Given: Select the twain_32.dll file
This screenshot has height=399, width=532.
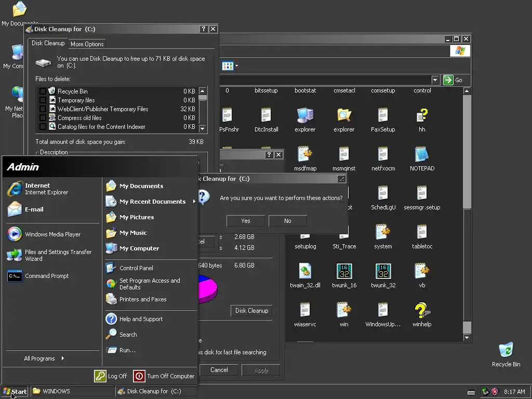Looking at the screenshot, I should (x=305, y=275).
